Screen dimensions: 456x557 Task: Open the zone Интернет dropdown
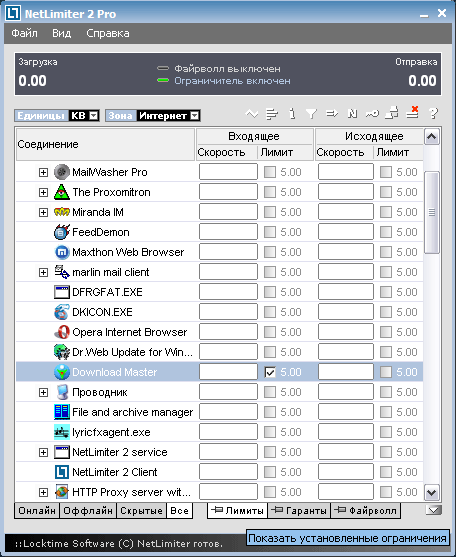point(195,116)
